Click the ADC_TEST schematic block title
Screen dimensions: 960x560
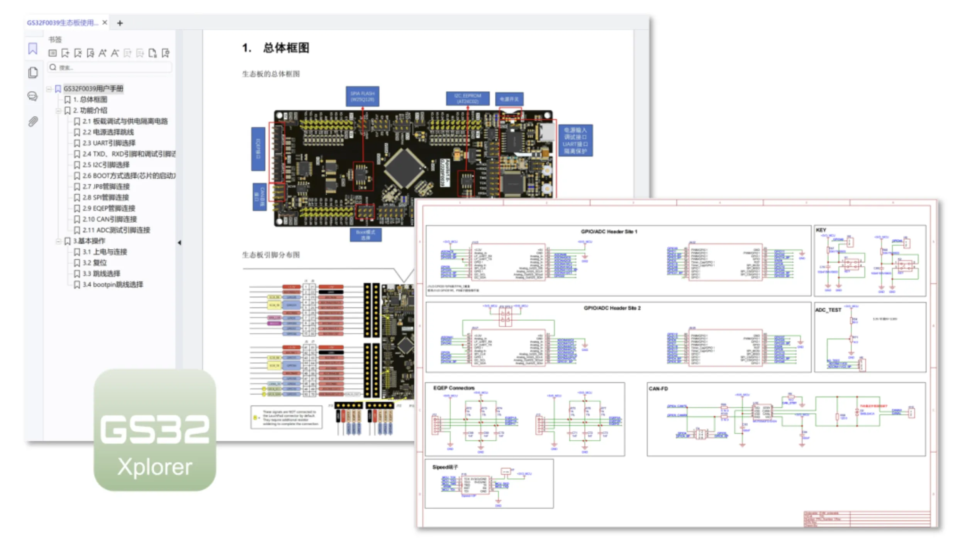click(828, 310)
